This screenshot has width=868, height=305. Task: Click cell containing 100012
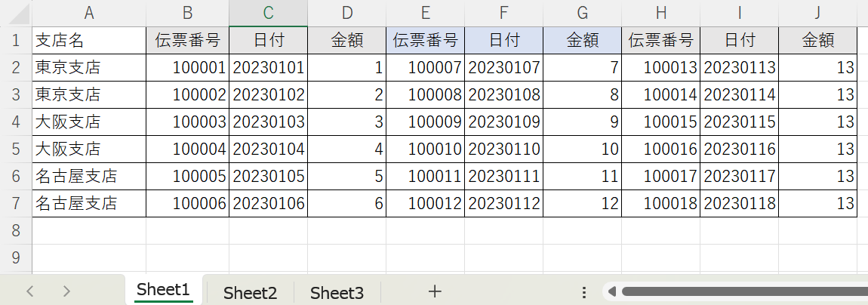click(425, 203)
